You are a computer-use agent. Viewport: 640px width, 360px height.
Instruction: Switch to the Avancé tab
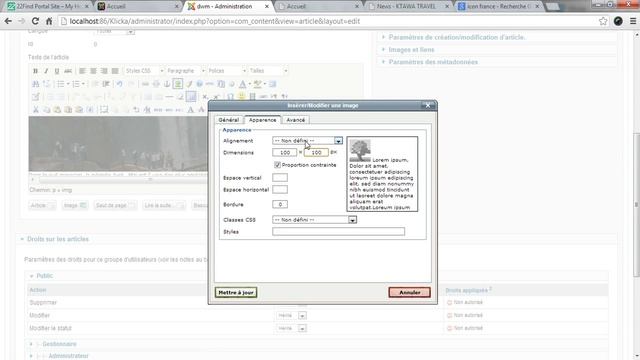tap(296, 120)
